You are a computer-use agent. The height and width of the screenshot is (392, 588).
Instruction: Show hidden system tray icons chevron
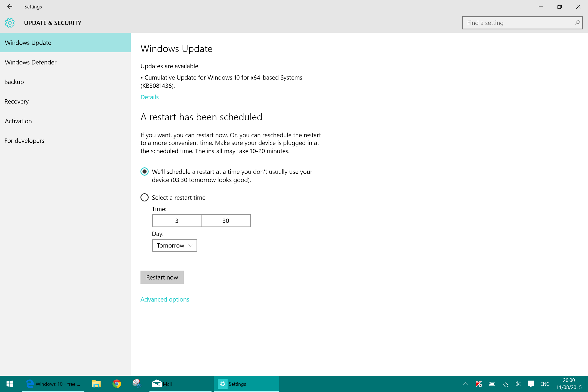pos(466,384)
